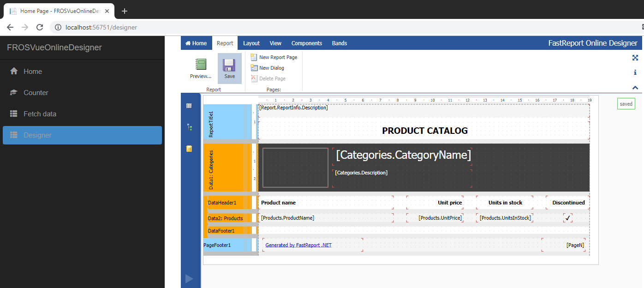Switch to the Layout ribbon tab

251,43
